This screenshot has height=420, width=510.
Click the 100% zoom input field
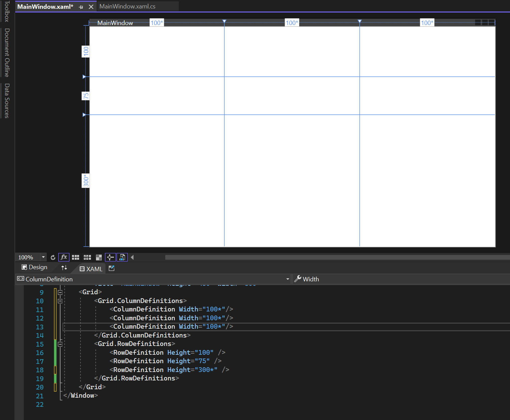click(x=28, y=257)
